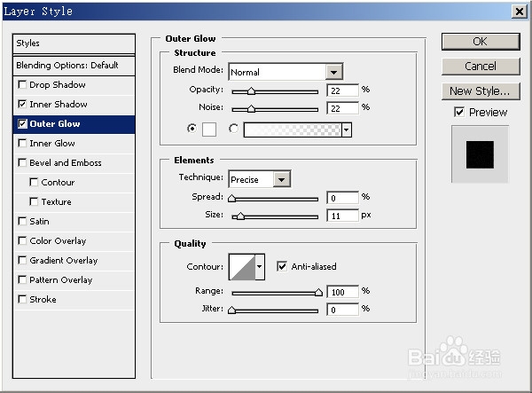The height and width of the screenshot is (393, 532).
Task: Click the New Style... button
Action: pos(481,91)
